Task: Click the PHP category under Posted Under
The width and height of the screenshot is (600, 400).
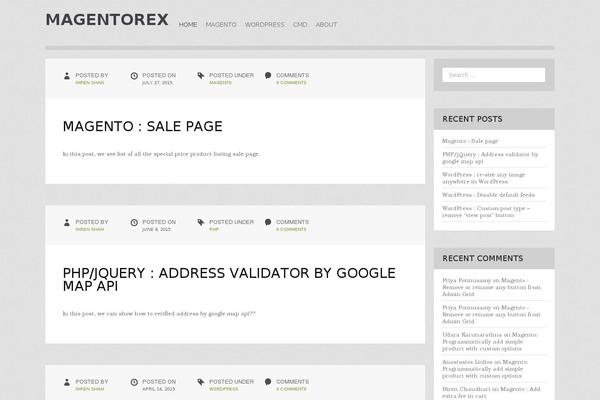Action: click(214, 229)
